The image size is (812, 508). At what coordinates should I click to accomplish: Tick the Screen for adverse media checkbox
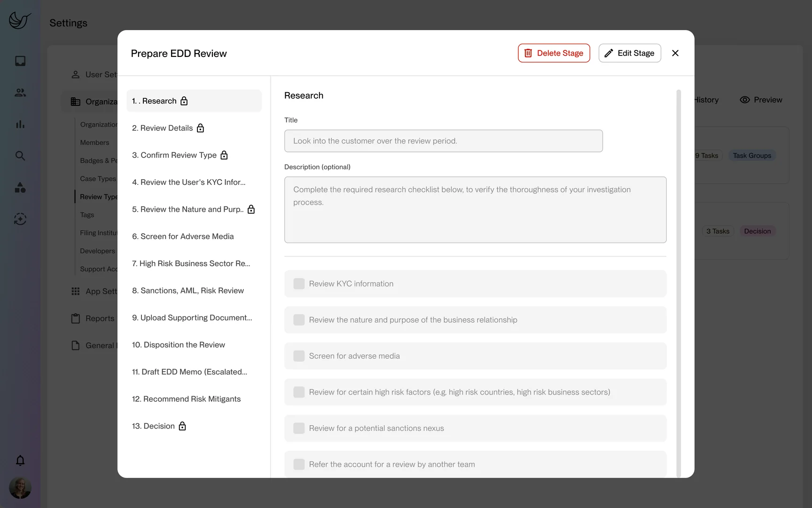point(299,356)
